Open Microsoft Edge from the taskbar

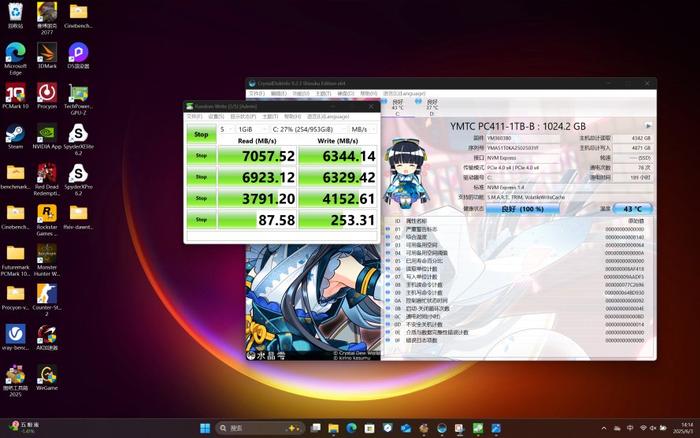pyautogui.click(x=351, y=428)
